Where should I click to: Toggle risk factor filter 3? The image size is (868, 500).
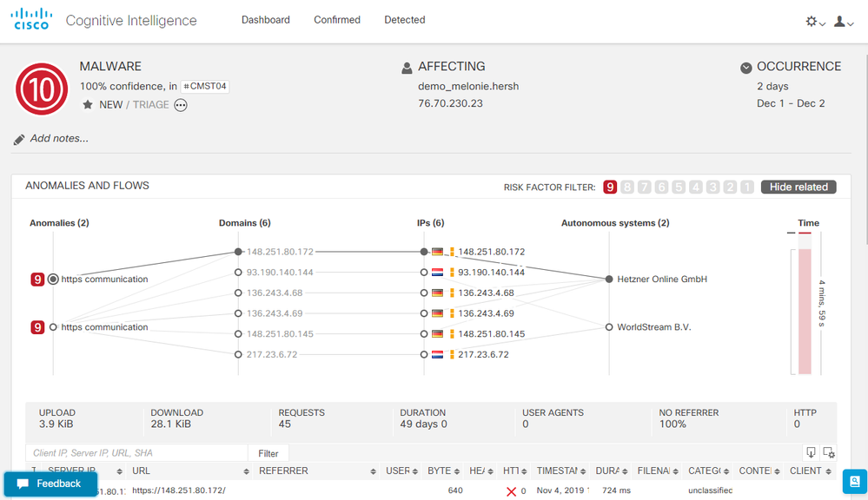713,187
